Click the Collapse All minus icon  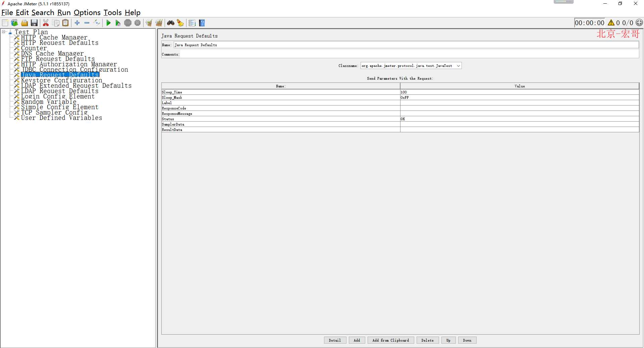87,23
